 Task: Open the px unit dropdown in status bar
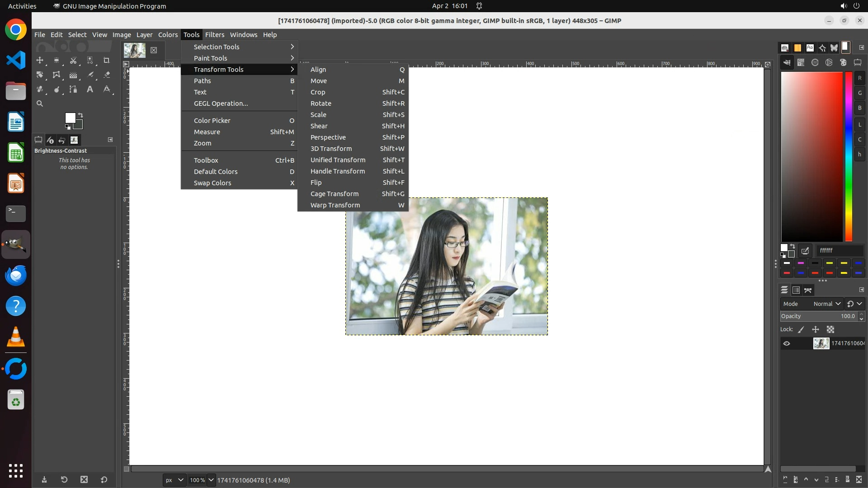(x=174, y=480)
